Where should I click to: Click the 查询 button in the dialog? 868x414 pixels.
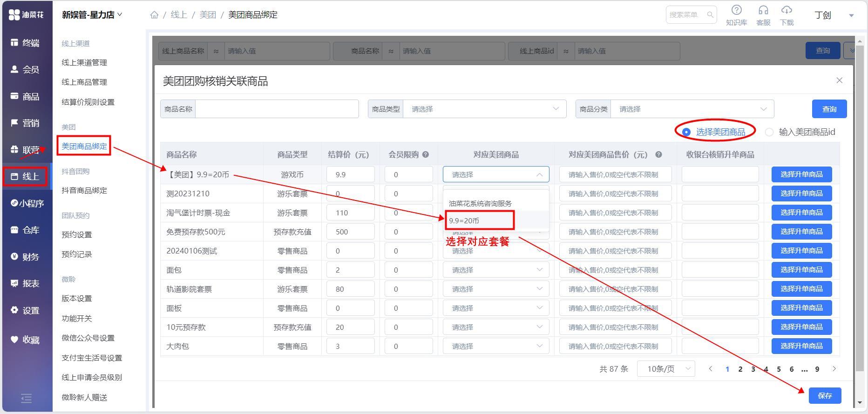click(x=829, y=109)
